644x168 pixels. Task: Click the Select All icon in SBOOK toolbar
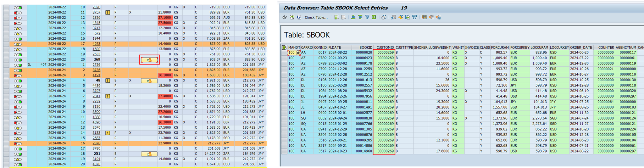336,17
